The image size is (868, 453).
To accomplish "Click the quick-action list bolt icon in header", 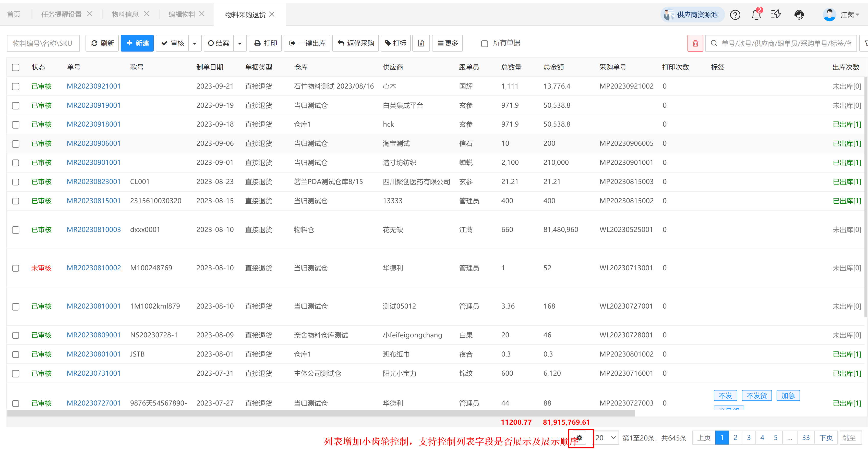I will pos(776,15).
